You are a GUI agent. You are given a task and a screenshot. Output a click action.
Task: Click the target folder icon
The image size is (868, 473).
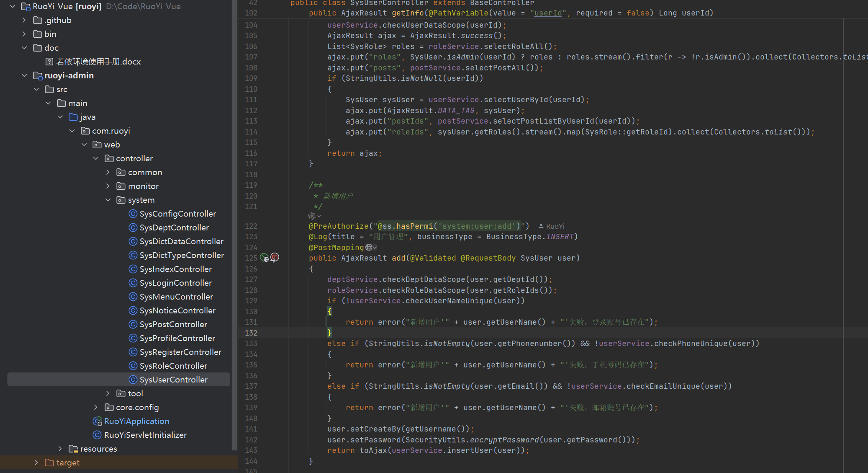[x=49, y=463]
